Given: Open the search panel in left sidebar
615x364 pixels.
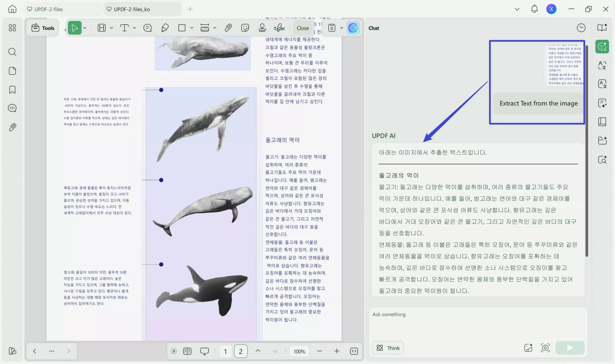Looking at the screenshot, I should tap(12, 52).
